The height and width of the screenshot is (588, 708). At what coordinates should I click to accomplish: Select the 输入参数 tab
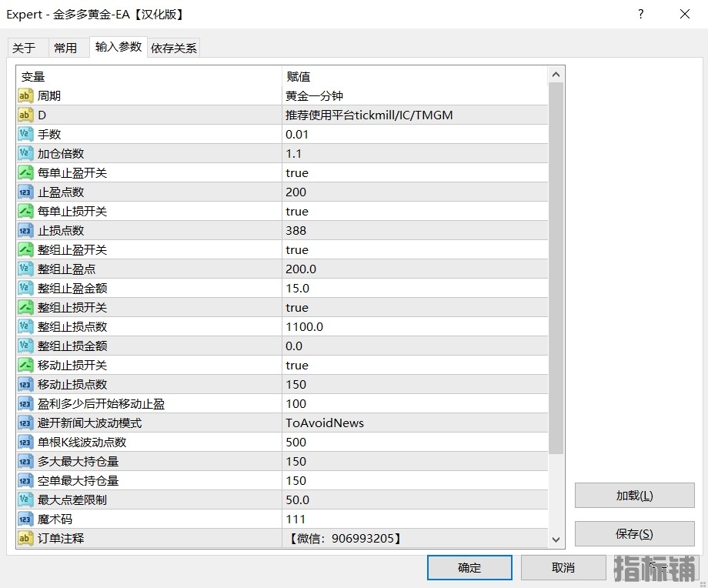(119, 46)
